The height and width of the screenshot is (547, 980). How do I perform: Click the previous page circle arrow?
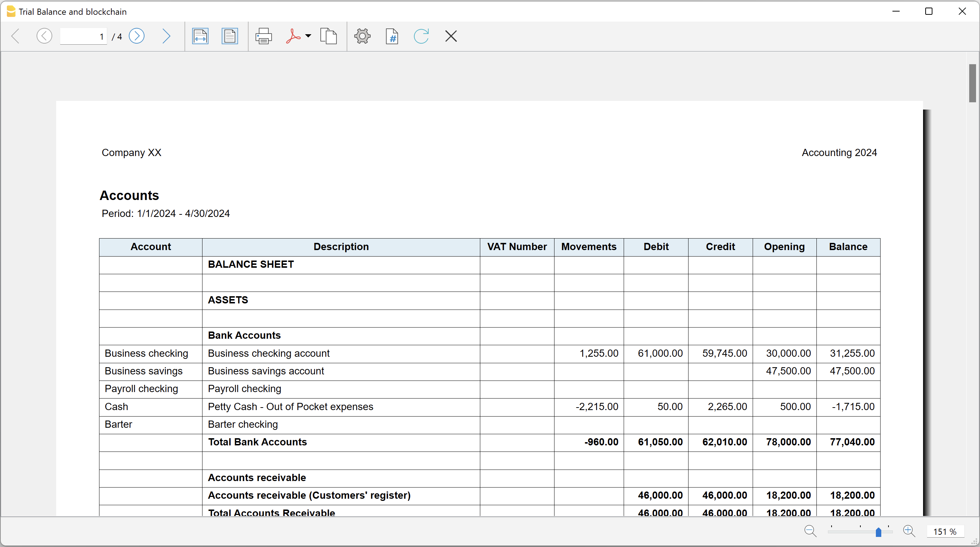pyautogui.click(x=44, y=36)
